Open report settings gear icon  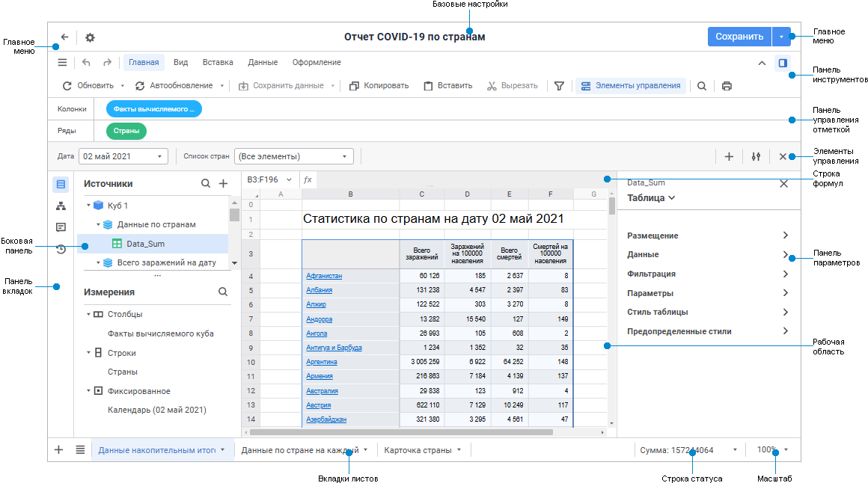pyautogui.click(x=90, y=37)
